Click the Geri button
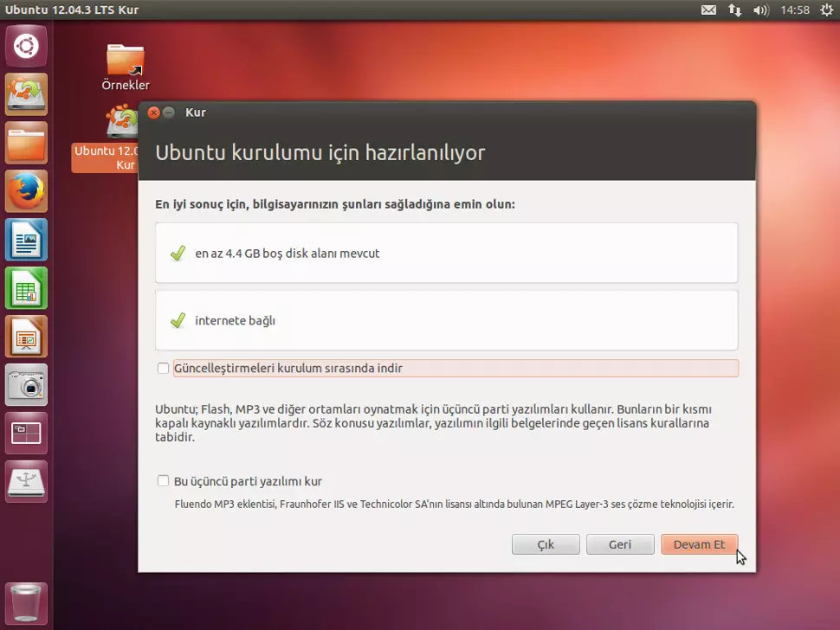 [620, 543]
